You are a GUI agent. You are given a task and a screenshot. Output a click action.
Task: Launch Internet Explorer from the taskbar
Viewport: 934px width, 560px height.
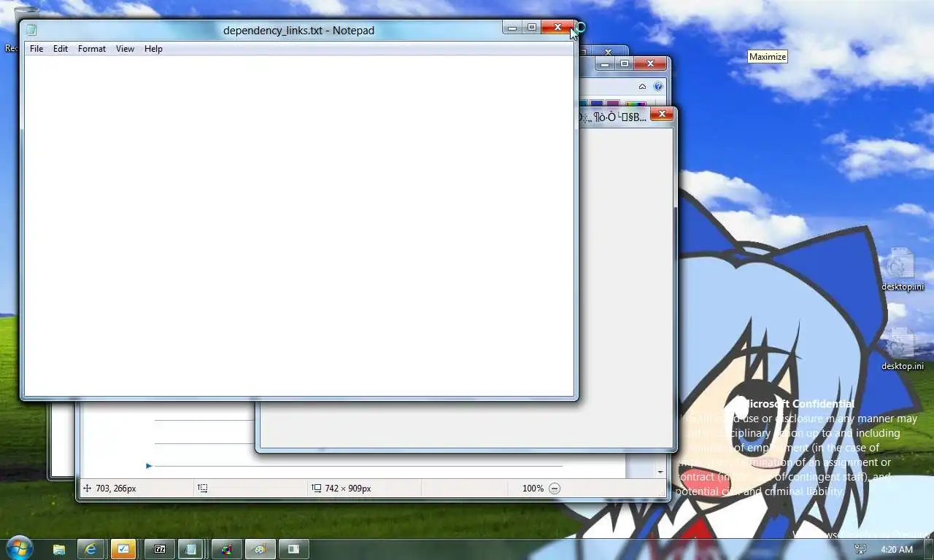[90, 549]
